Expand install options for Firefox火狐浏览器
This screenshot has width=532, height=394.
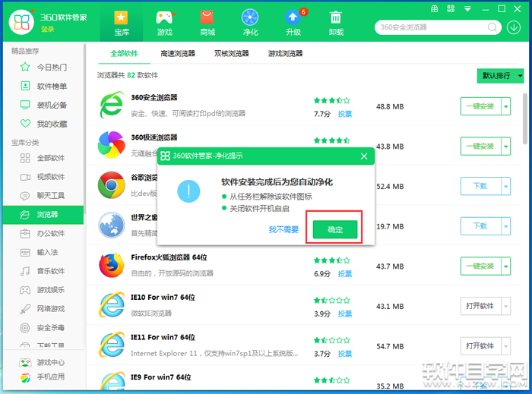(506, 266)
